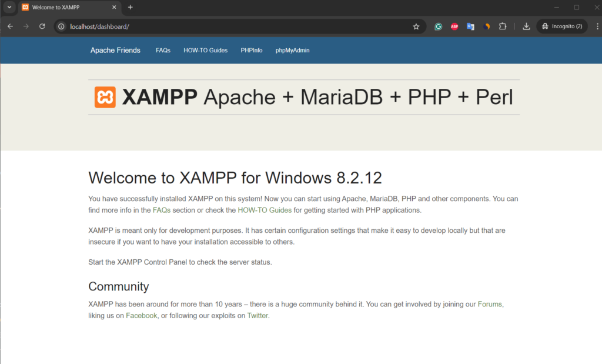Open the Adblock Plus extension
The image size is (602, 364).
[x=454, y=26]
